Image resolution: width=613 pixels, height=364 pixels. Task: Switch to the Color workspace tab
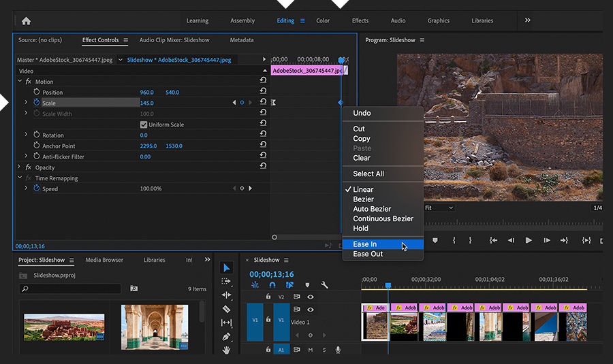pos(323,21)
